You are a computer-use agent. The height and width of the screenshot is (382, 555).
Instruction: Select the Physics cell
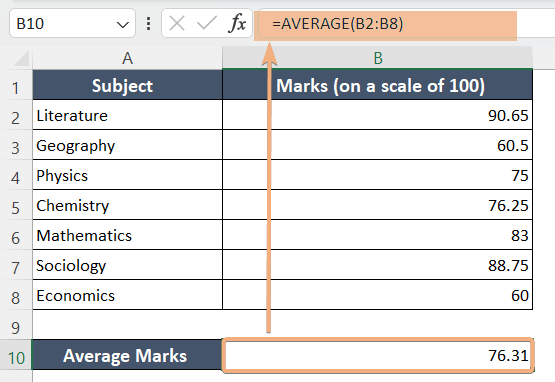[x=127, y=175]
